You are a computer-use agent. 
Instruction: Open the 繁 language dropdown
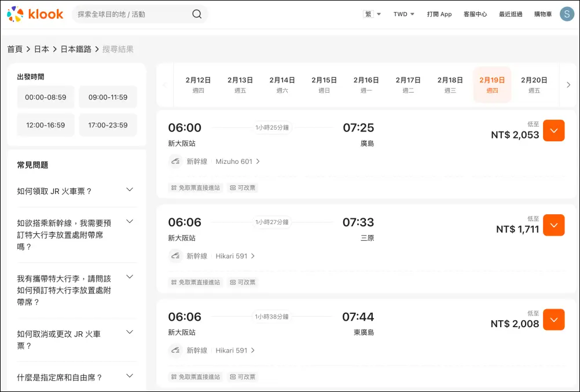(372, 14)
